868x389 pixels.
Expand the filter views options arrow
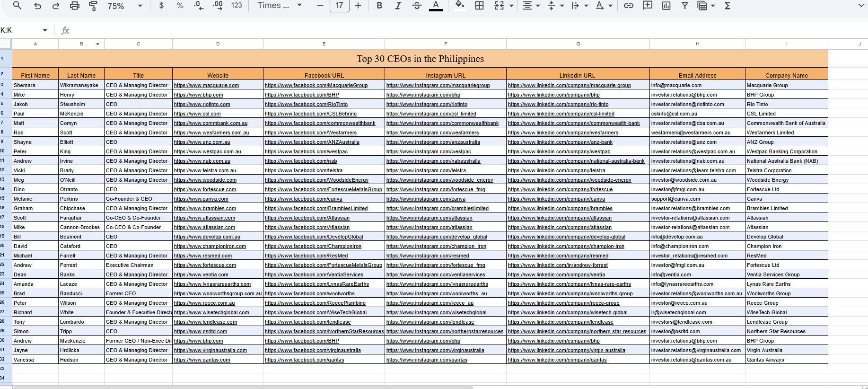[713, 6]
